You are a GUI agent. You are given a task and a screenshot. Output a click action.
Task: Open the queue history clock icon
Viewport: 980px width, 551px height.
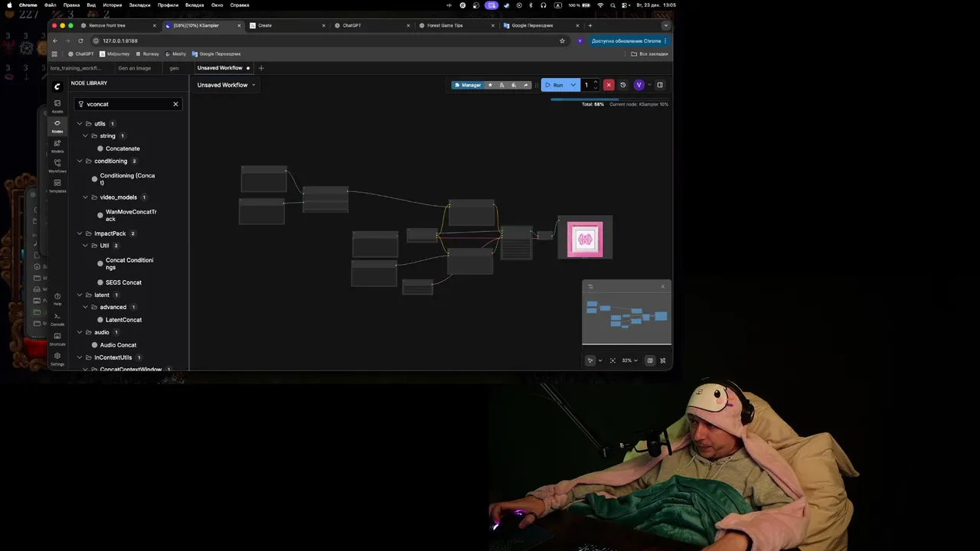coord(622,85)
